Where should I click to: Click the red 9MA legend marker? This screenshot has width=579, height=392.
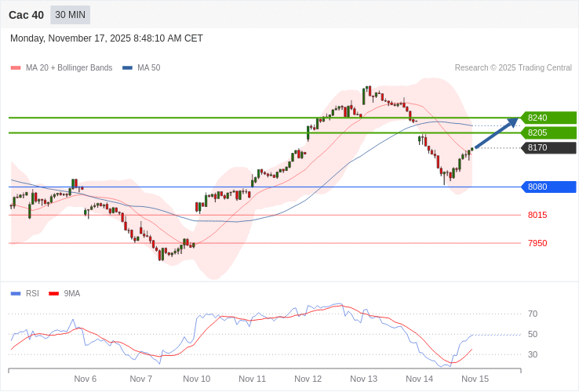(x=53, y=294)
